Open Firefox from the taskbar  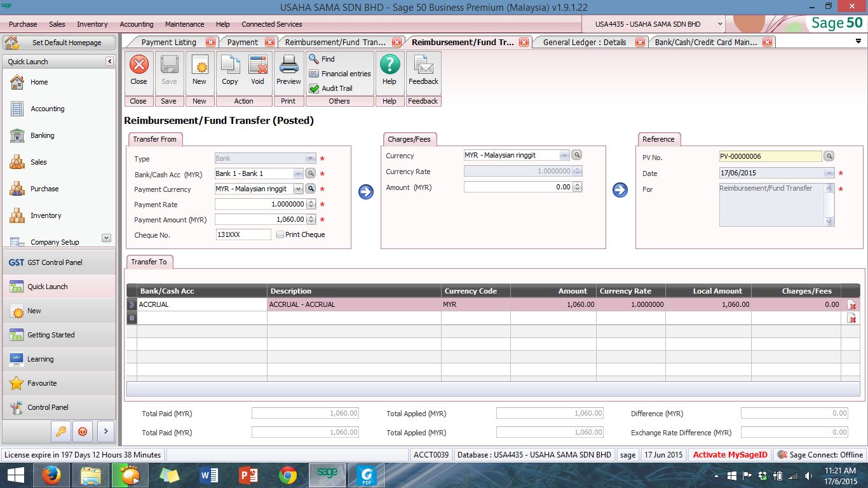(50, 475)
